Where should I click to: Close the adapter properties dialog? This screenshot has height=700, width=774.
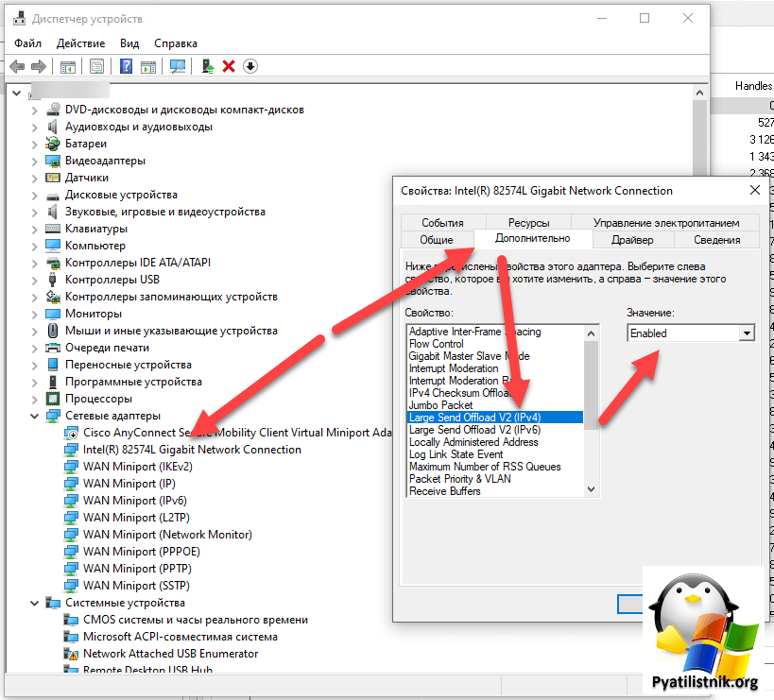(754, 190)
